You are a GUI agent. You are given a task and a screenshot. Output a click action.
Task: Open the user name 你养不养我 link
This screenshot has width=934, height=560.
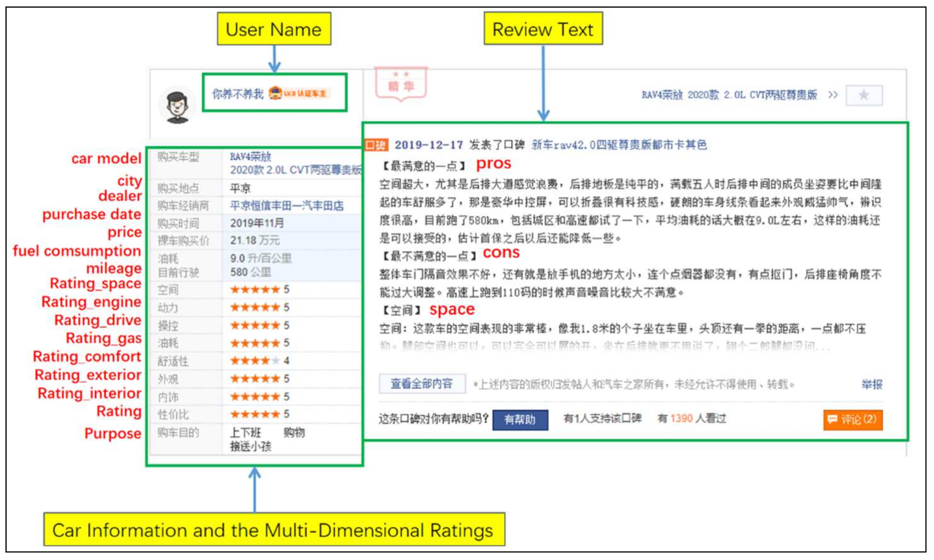click(x=237, y=94)
